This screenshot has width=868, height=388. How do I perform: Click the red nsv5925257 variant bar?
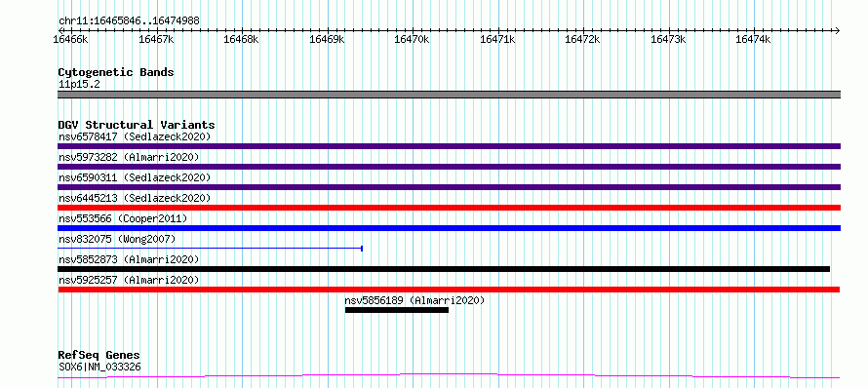pyautogui.click(x=449, y=290)
